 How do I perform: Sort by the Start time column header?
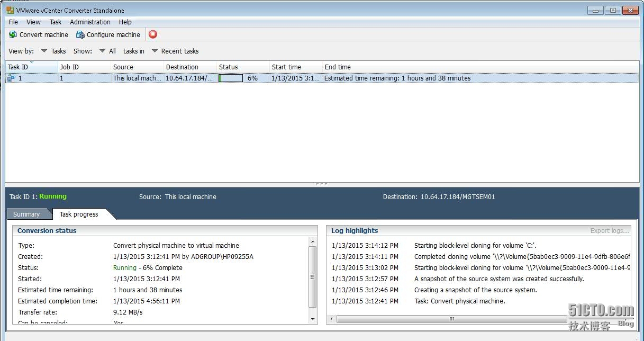296,67
